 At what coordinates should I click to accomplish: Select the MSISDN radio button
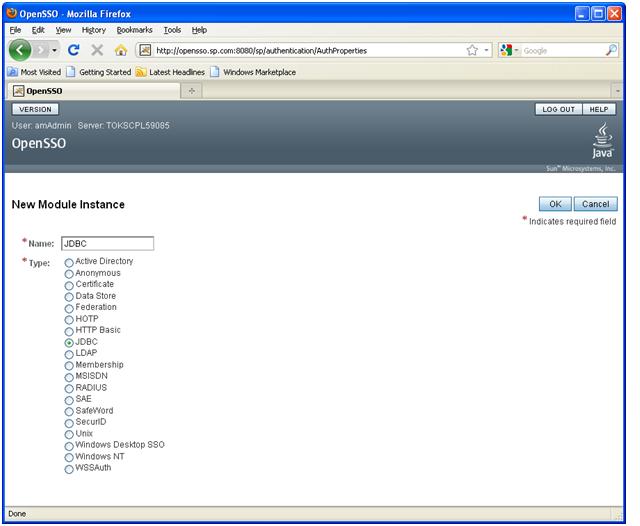pos(69,377)
